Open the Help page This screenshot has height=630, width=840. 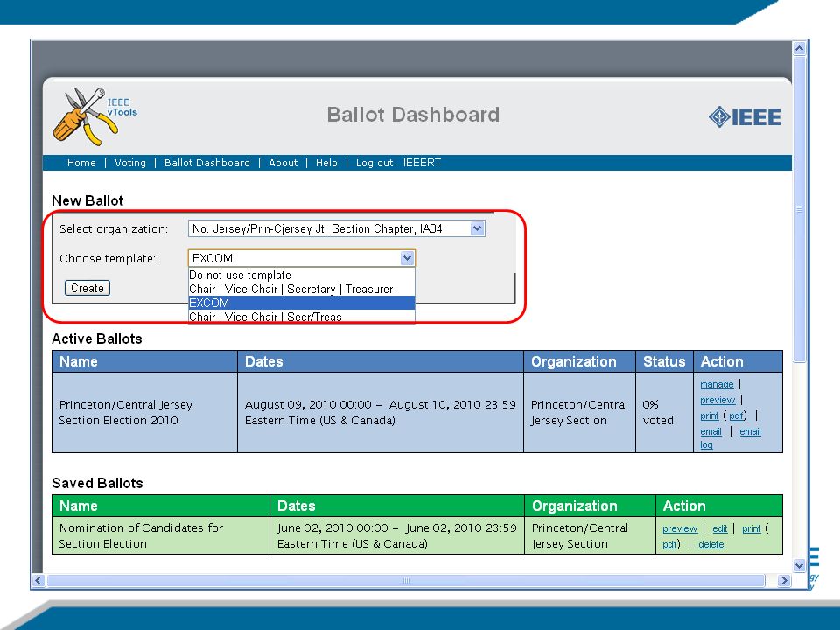(326, 163)
